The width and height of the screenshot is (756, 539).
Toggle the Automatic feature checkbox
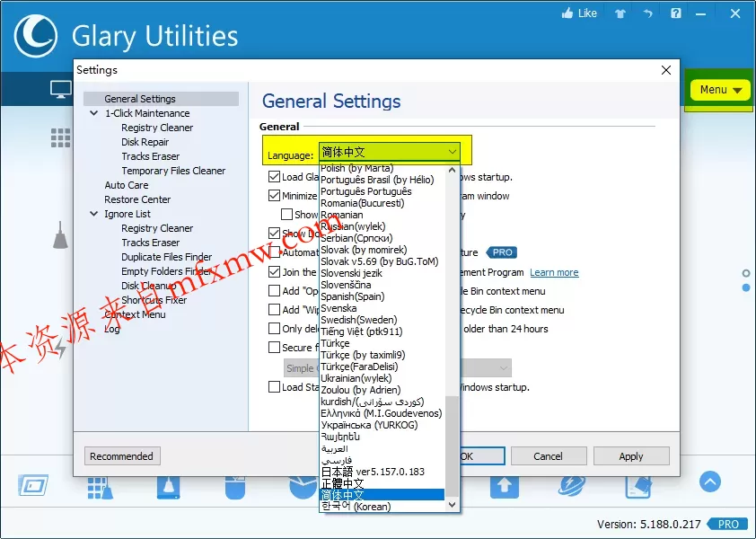(x=275, y=252)
